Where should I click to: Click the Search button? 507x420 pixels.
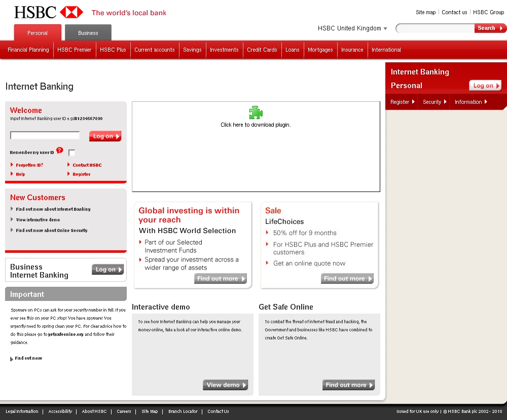coord(490,28)
